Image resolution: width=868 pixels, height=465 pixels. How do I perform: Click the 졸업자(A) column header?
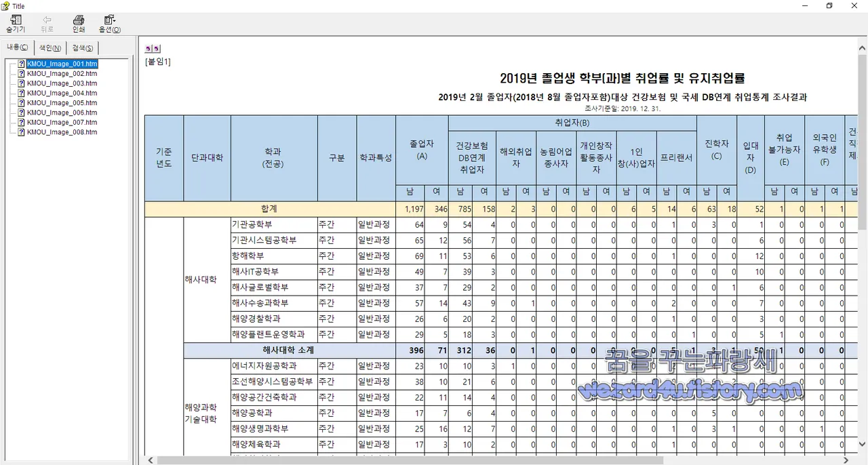click(x=422, y=149)
